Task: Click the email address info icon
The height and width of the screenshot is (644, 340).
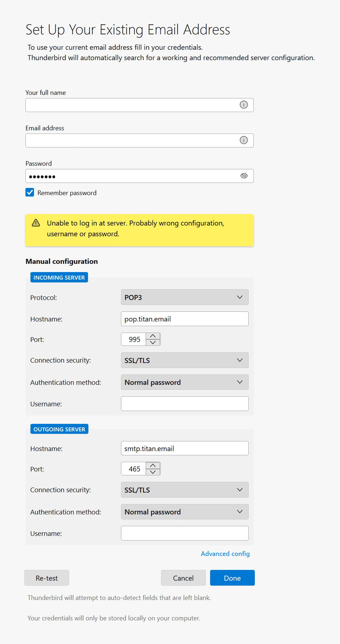Action: [x=244, y=140]
